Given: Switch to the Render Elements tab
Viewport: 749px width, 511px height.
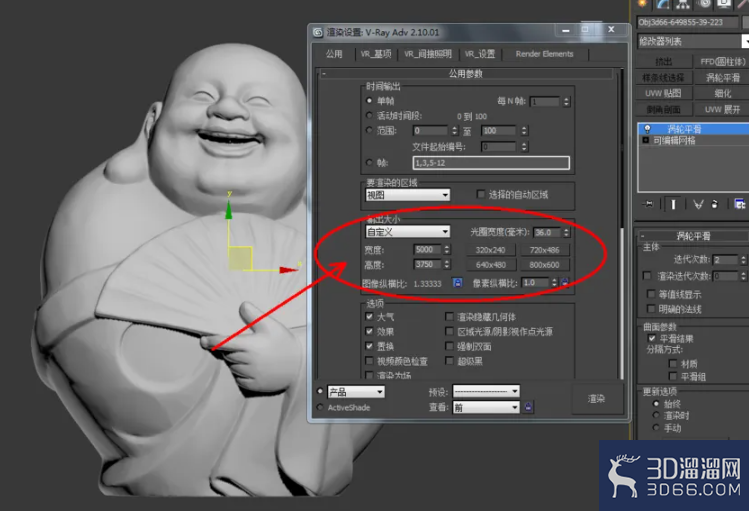Looking at the screenshot, I should tap(545, 54).
